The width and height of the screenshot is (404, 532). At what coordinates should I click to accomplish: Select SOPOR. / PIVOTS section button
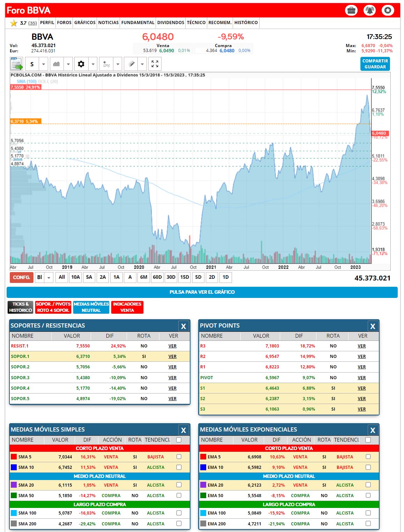[x=53, y=307]
